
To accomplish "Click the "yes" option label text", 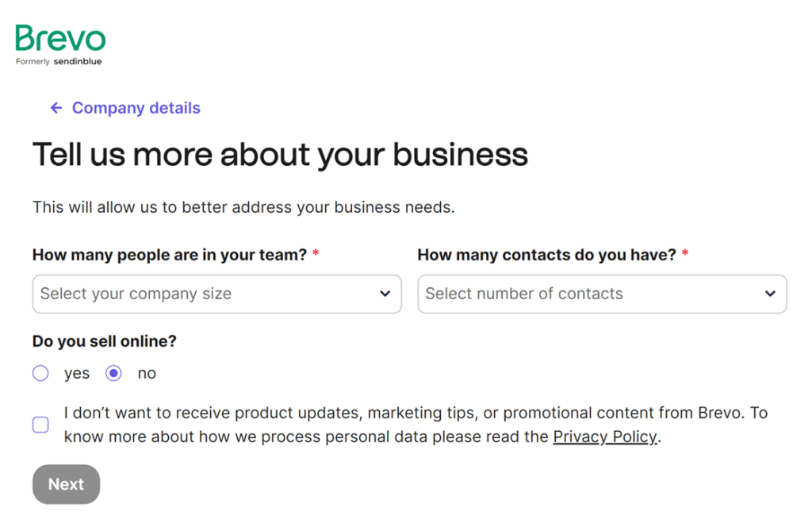I will click(x=77, y=373).
